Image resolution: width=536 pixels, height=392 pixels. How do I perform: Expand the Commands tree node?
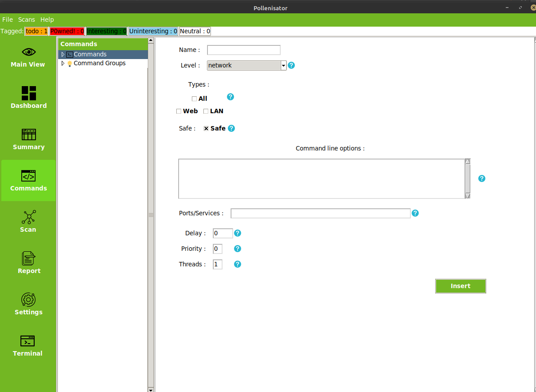pos(63,54)
